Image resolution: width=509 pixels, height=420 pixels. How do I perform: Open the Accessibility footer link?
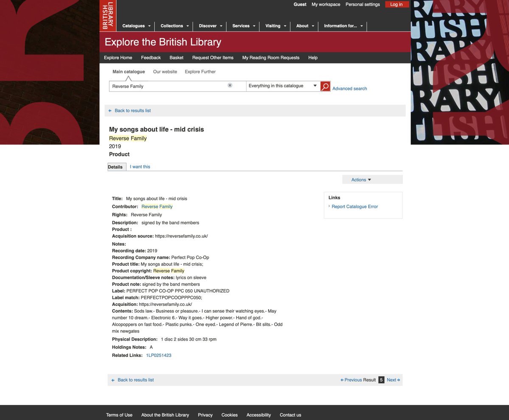click(259, 415)
